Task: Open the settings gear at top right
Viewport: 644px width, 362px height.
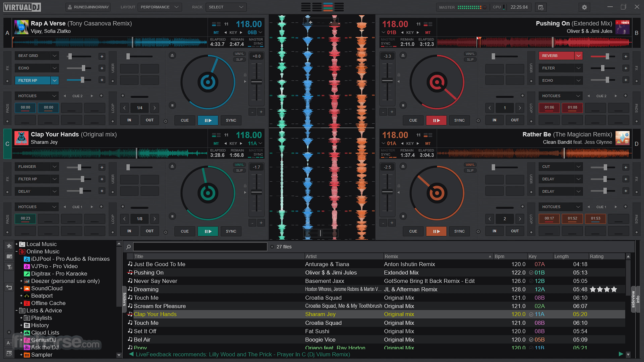Action: [584, 7]
